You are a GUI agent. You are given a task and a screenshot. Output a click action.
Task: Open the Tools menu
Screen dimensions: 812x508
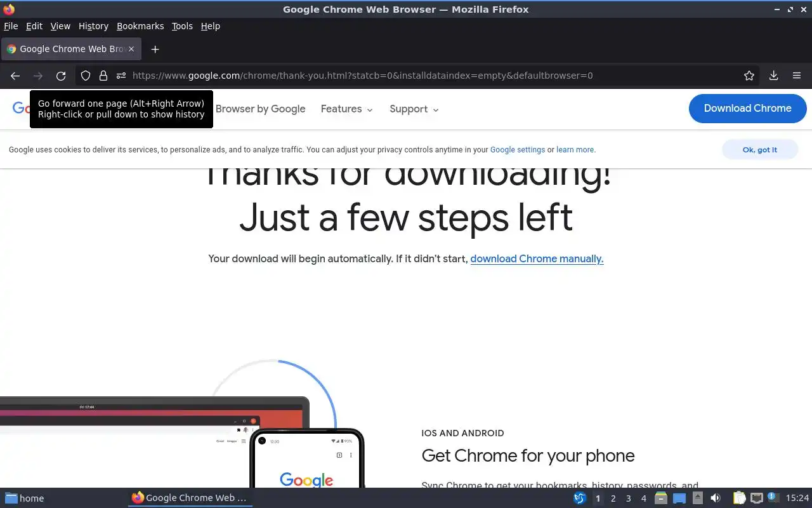tap(182, 26)
